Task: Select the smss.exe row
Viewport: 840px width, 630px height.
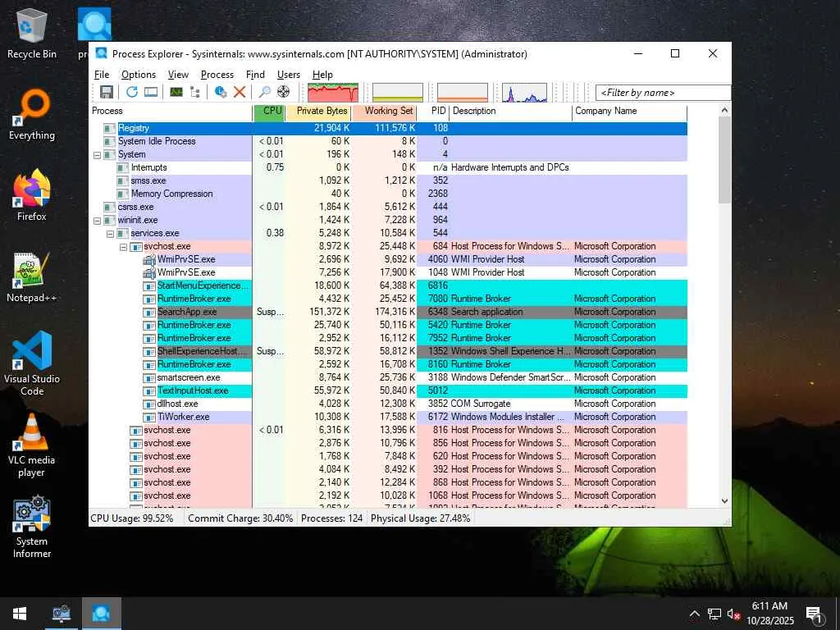Action: click(x=389, y=180)
